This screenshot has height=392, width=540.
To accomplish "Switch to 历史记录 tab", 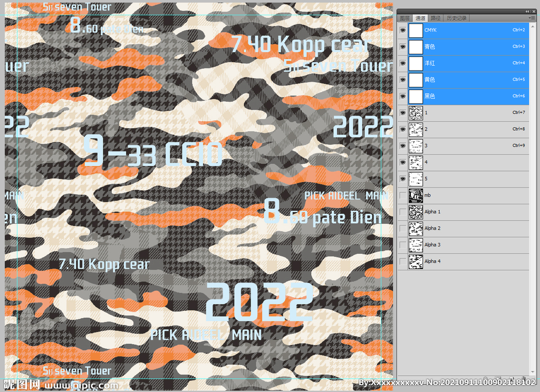I will [x=456, y=18].
